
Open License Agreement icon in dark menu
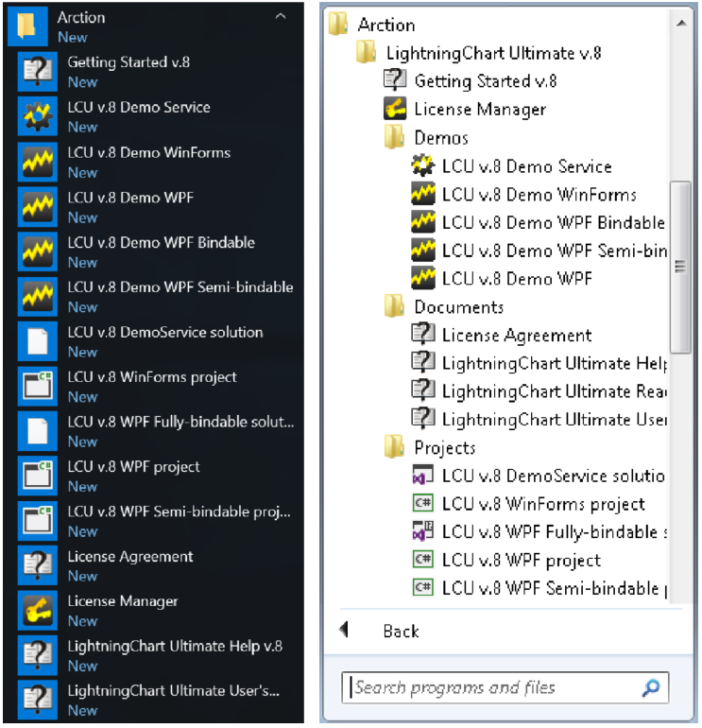[x=38, y=565]
